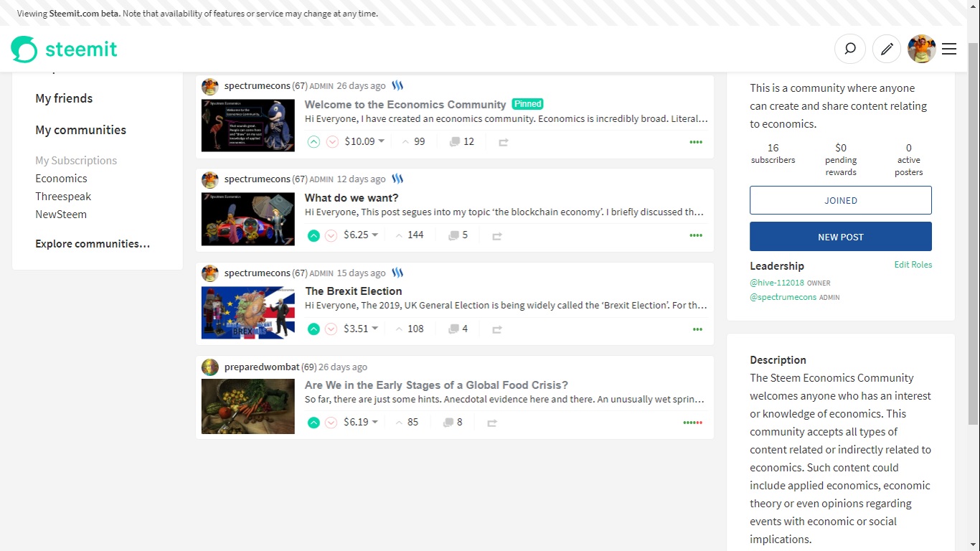
Task: Show the 144 votes list
Action: [410, 235]
